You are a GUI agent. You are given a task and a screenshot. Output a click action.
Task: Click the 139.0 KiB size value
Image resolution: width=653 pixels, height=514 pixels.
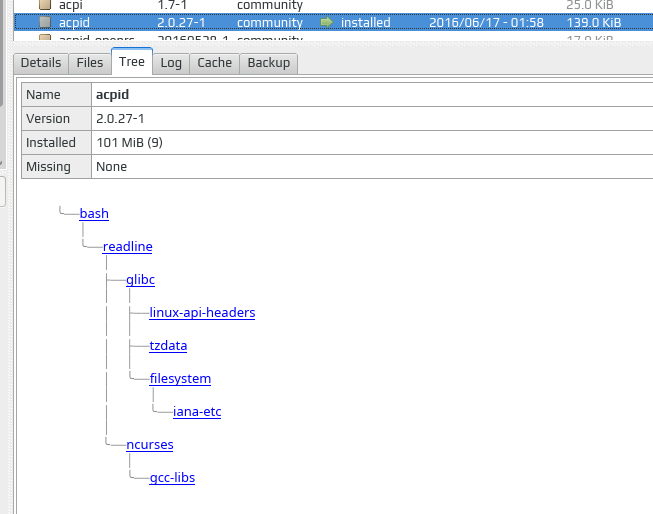click(x=594, y=22)
